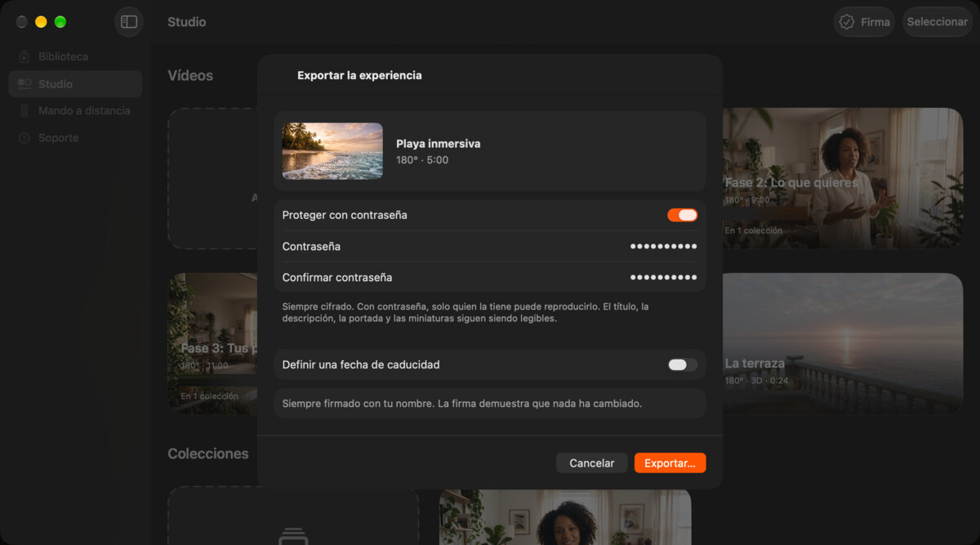980x545 pixels.
Task: Open the Fase 2: Lo que quieres video card
Action: coord(843,178)
